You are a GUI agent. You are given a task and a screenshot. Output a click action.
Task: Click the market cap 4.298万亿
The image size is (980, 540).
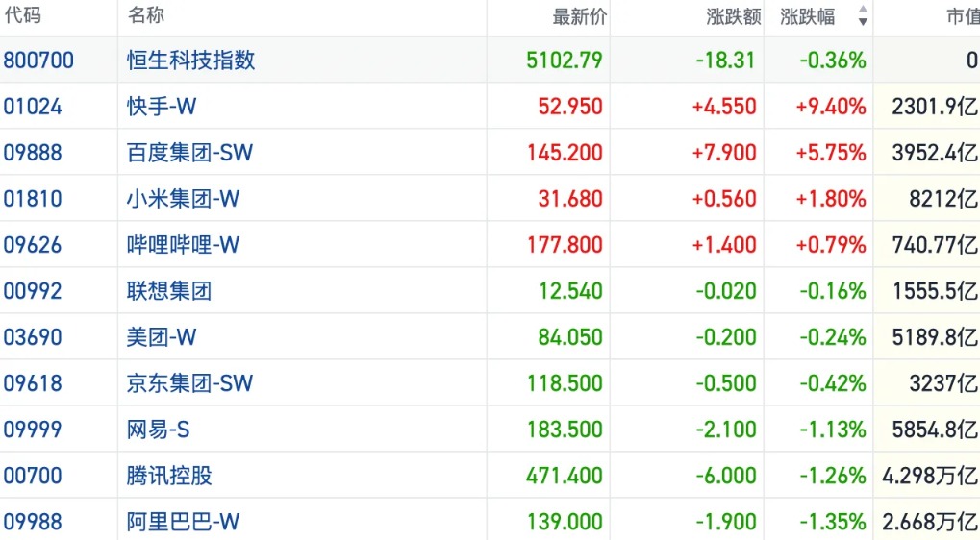point(930,477)
